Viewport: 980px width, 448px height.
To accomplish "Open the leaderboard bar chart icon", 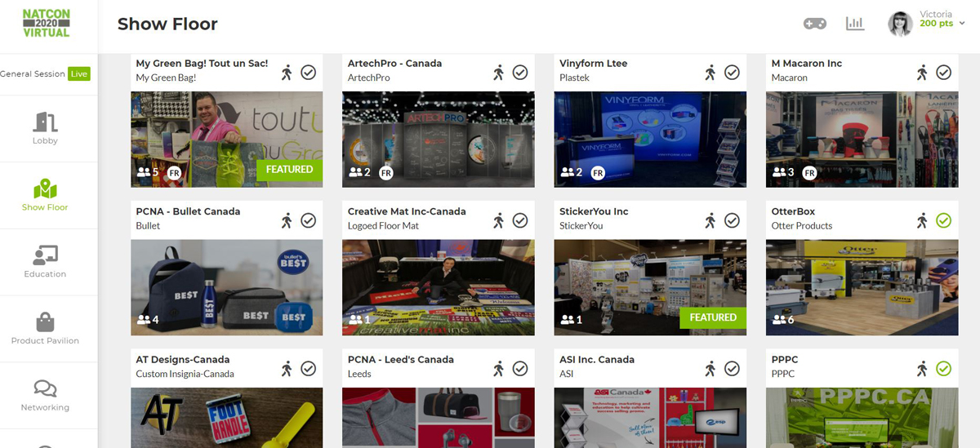I will pos(855,24).
